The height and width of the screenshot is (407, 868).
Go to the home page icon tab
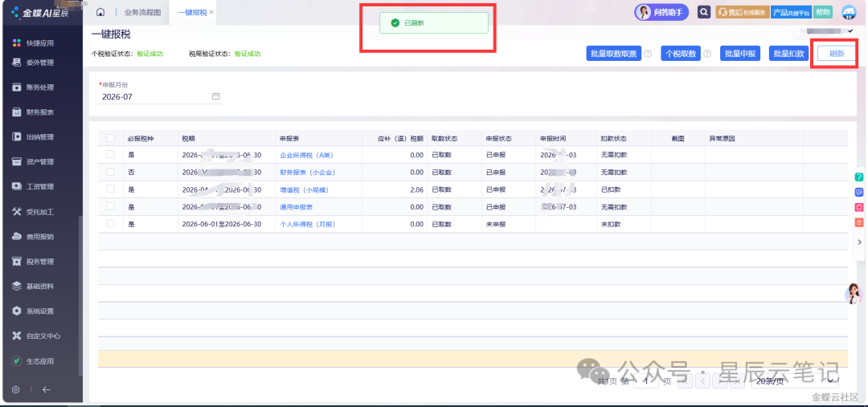[x=100, y=12]
